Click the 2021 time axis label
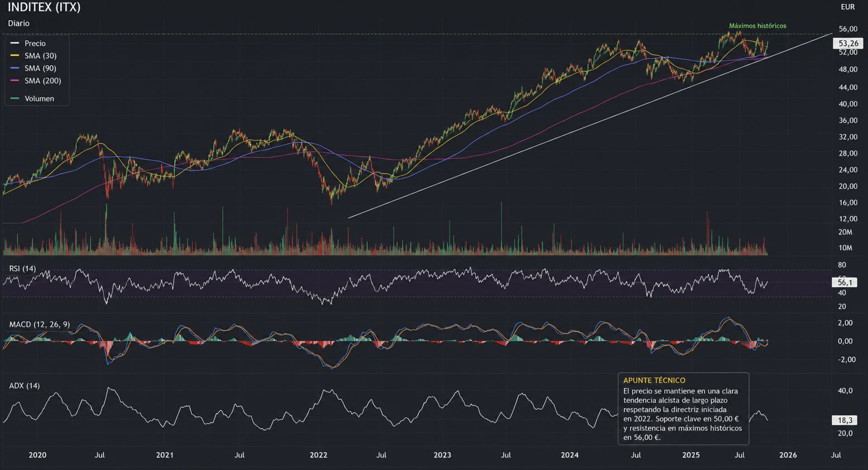 click(x=165, y=455)
